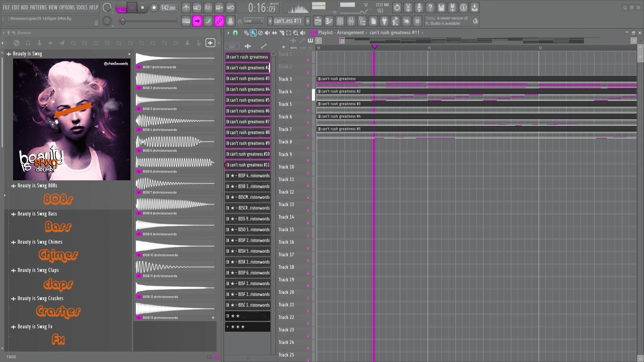
Task: Open the PATTERNS menu
Action: coord(38,7)
